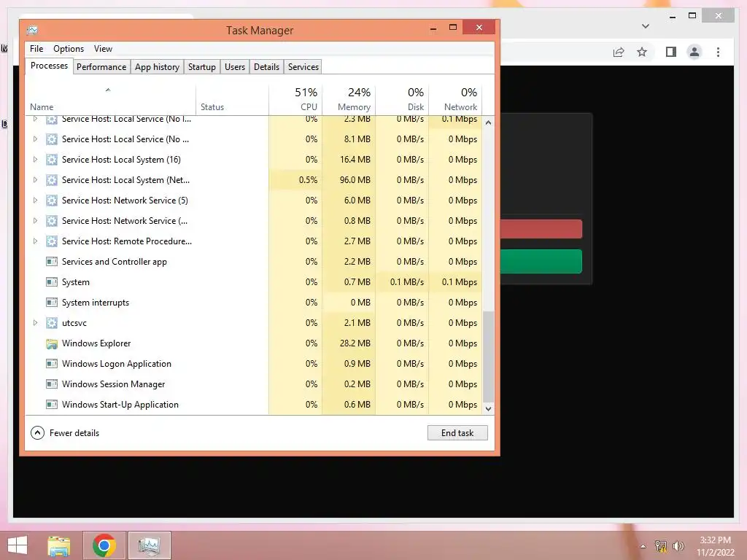Select the System interrupts row text

pyautogui.click(x=96, y=303)
